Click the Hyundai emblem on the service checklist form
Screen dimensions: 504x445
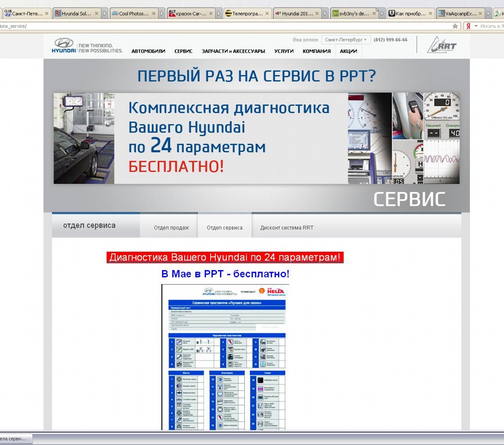pyautogui.click(x=209, y=291)
